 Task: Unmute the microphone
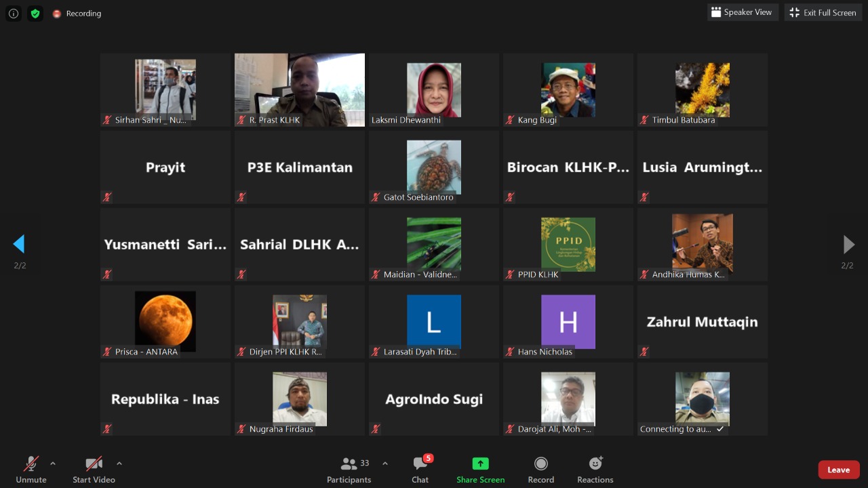(31, 469)
